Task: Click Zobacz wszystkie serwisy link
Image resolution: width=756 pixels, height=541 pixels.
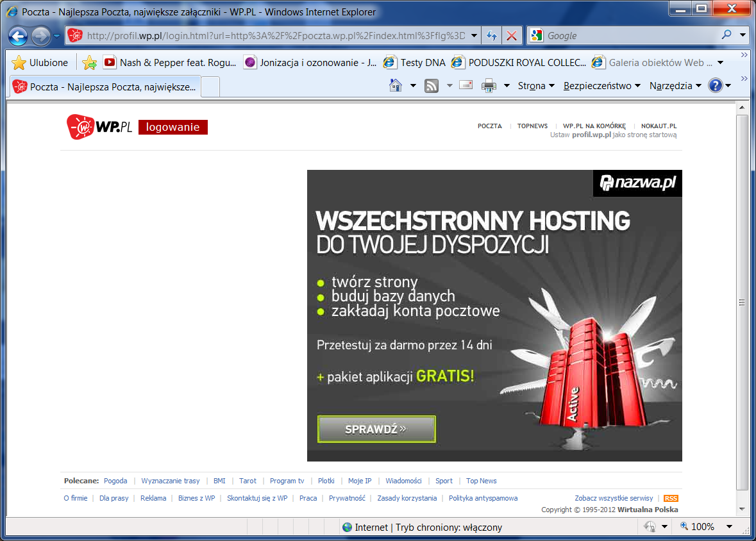Action: tap(614, 498)
